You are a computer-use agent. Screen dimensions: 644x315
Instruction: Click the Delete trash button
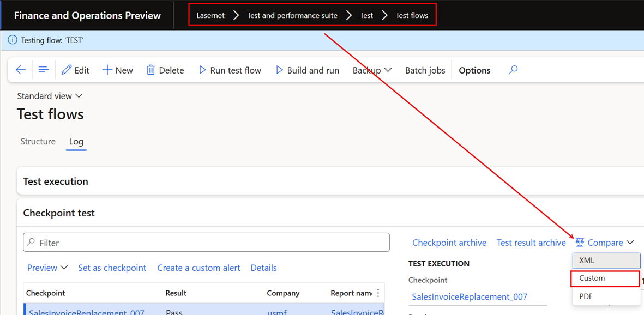165,70
